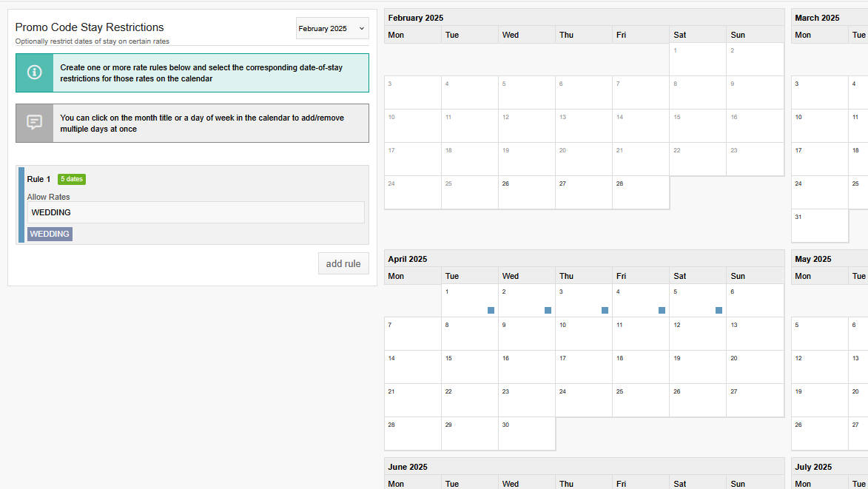Toggle all Wednesdays in April 2025

point(526,276)
